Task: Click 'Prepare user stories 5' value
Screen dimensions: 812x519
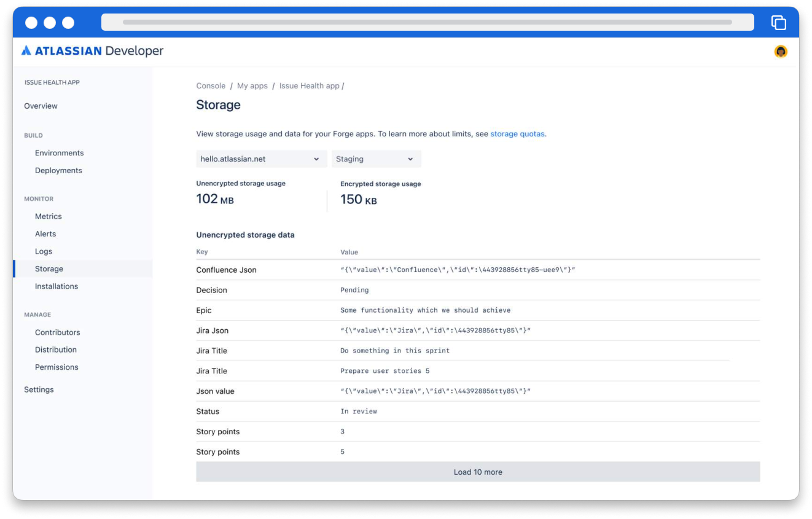Action: coord(385,371)
